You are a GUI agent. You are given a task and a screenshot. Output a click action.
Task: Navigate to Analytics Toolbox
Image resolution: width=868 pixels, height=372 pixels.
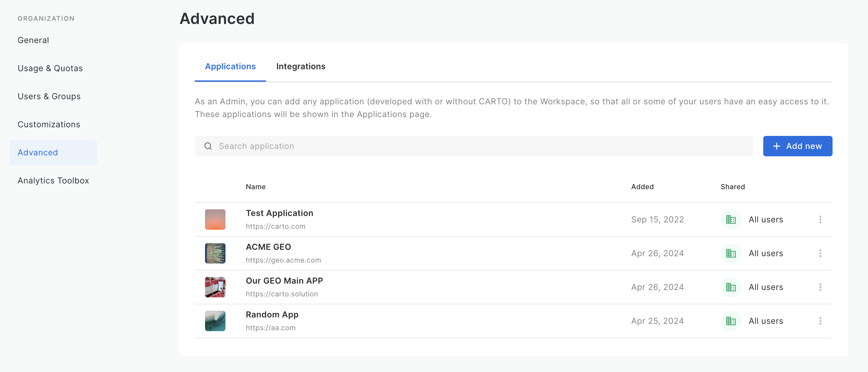(53, 181)
